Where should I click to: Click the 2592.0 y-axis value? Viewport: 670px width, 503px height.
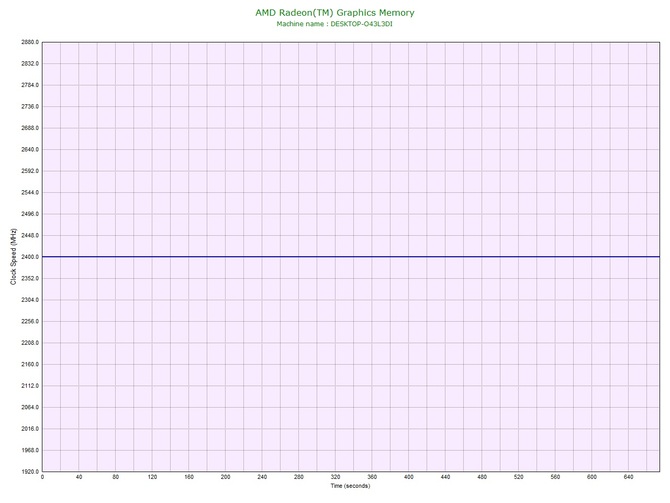pos(30,171)
